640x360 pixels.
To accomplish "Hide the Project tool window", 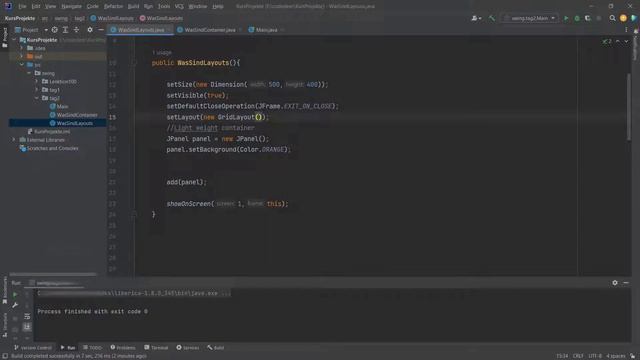I will point(100,30).
